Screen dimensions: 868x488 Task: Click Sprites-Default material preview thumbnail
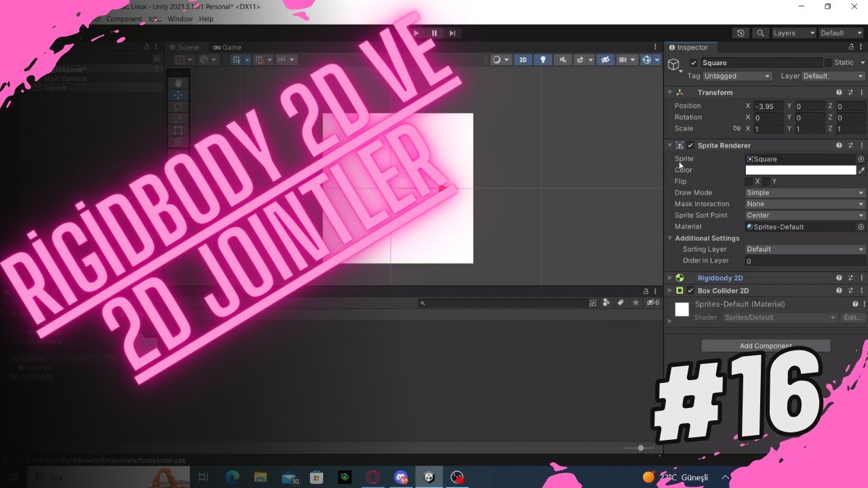coord(682,310)
